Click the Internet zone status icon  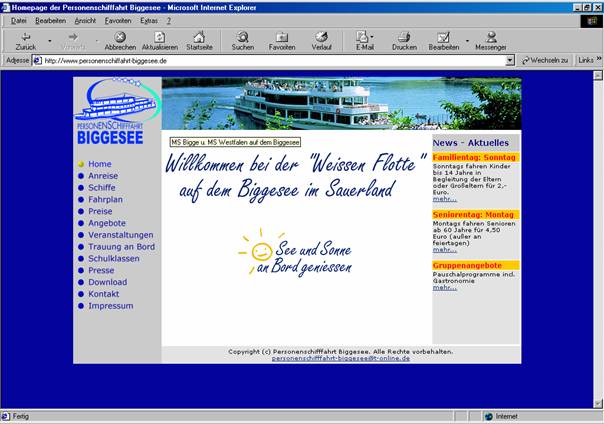tap(488, 417)
